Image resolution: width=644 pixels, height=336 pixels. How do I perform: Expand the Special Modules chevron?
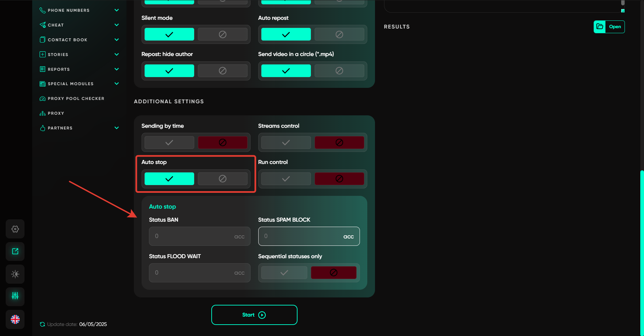pyautogui.click(x=116, y=84)
